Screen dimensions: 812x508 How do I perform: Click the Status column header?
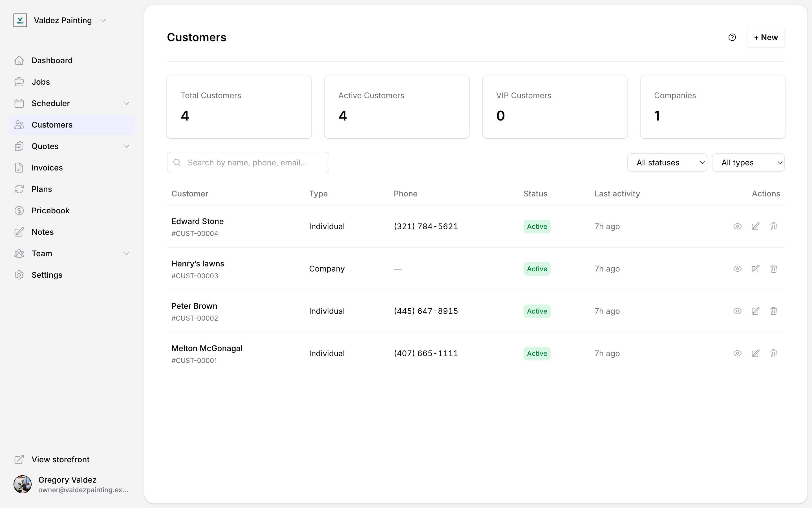click(x=535, y=194)
